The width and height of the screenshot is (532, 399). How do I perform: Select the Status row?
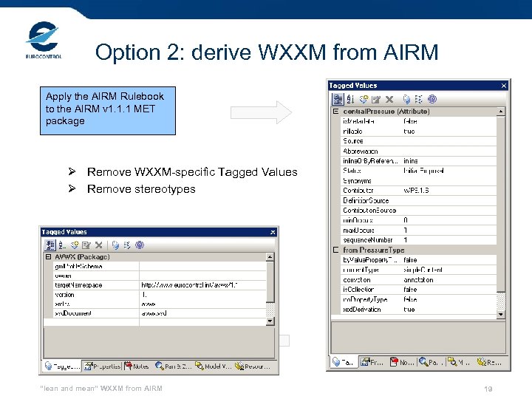[418, 171]
